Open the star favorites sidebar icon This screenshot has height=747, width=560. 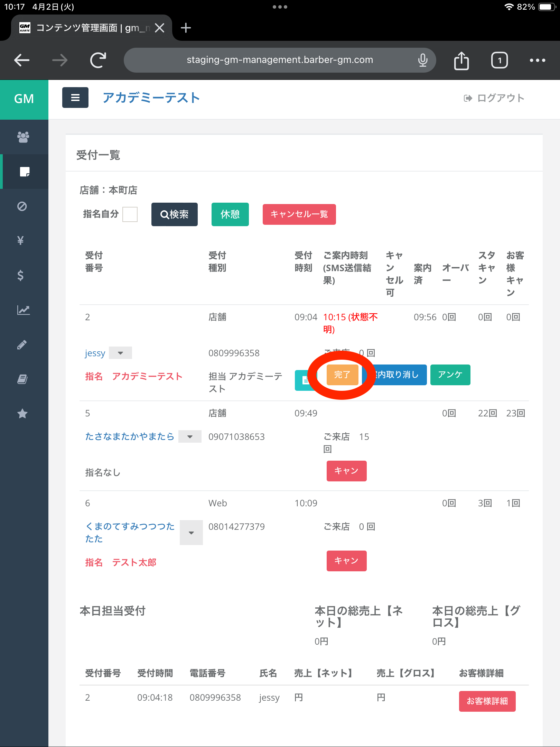[22, 414]
